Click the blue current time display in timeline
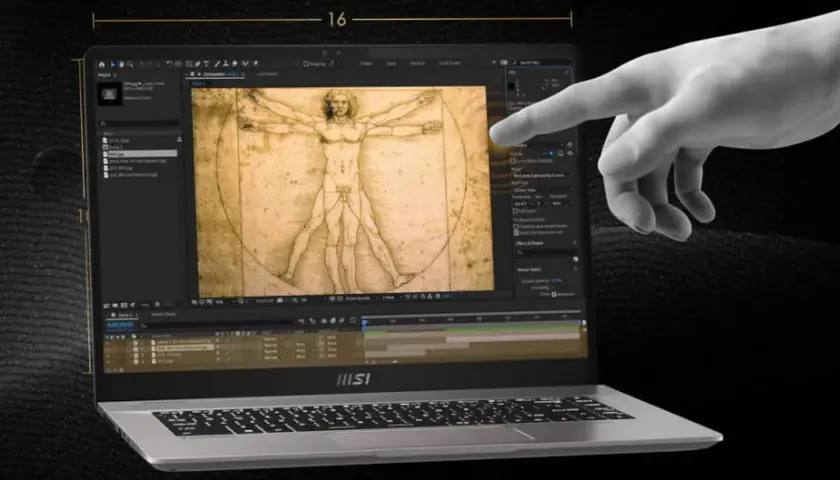The image size is (840, 480). coord(120,325)
